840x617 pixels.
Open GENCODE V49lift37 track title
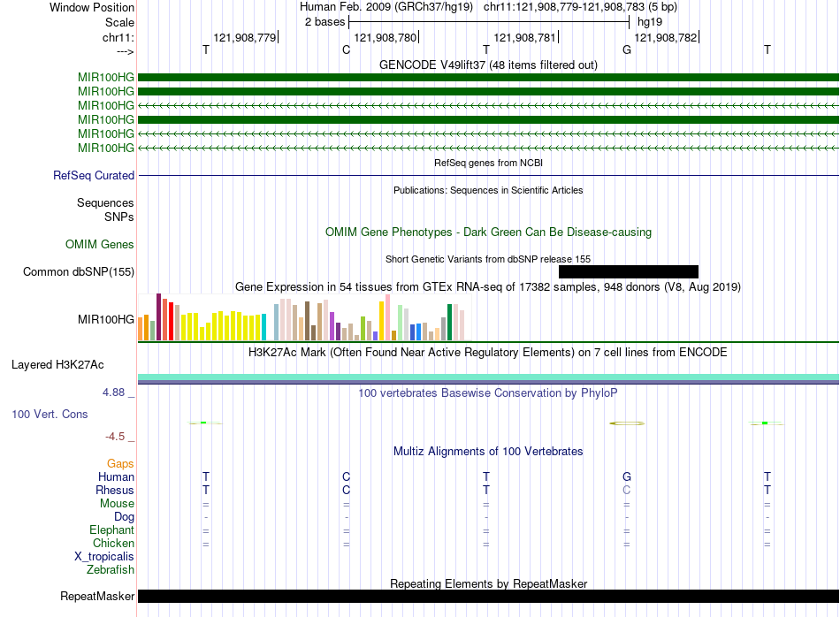coord(488,65)
